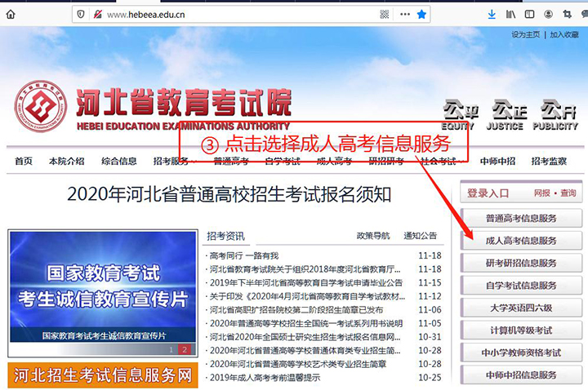Click the insecure connection lock icon
Screen dimensions: 588x390
(x=97, y=15)
